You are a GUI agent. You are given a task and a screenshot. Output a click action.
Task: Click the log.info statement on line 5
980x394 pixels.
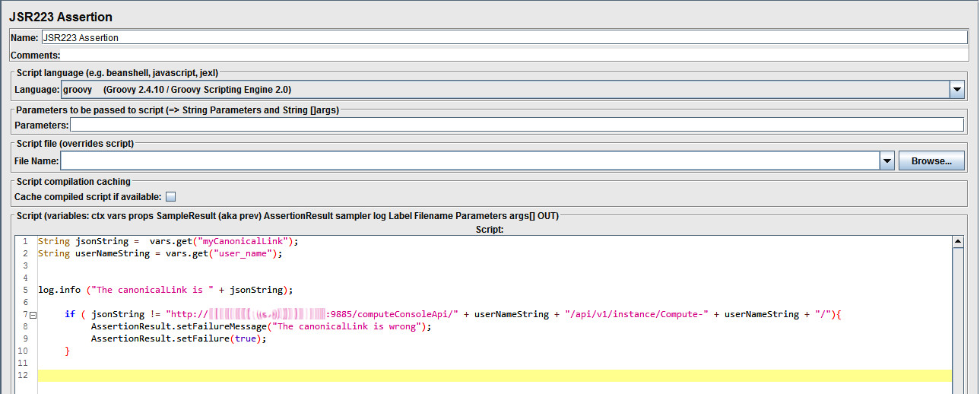click(165, 290)
